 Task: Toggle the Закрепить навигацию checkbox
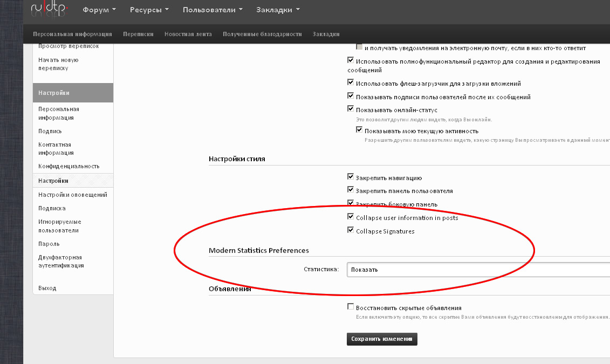click(351, 176)
